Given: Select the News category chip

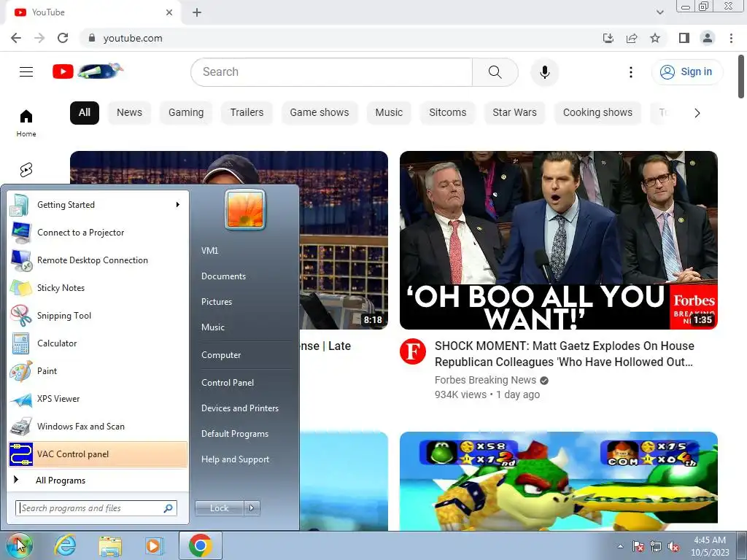Looking at the screenshot, I should click(x=129, y=113).
